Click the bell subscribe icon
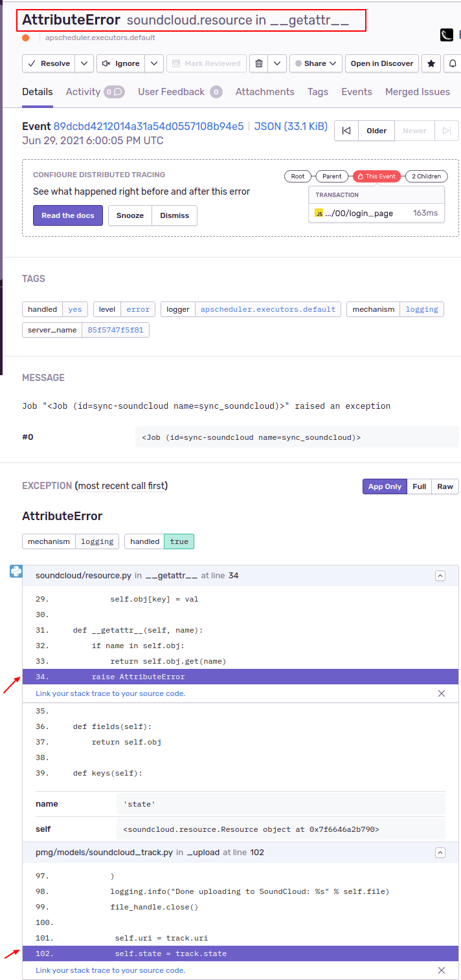 pyautogui.click(x=453, y=63)
